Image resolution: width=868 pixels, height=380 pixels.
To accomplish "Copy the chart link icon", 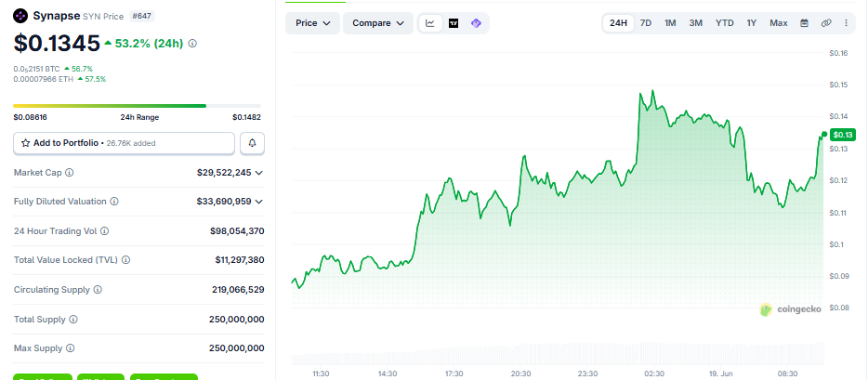I will click(x=826, y=23).
